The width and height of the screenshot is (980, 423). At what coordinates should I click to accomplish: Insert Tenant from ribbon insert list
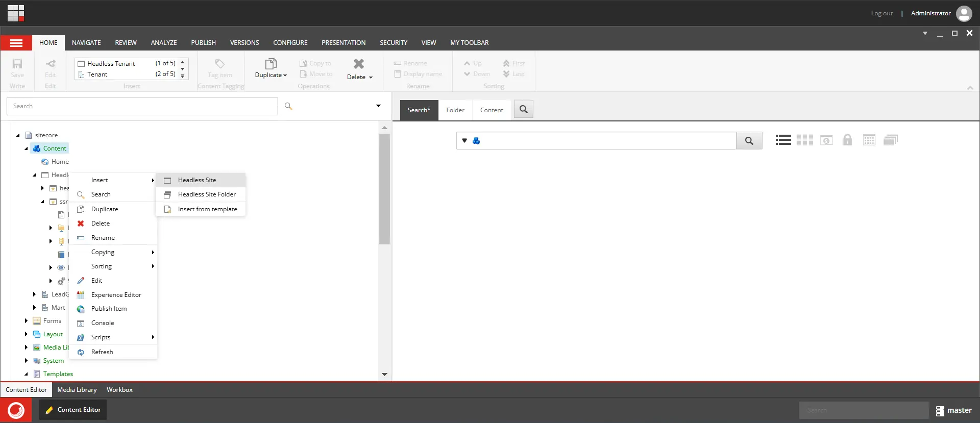[x=127, y=74]
